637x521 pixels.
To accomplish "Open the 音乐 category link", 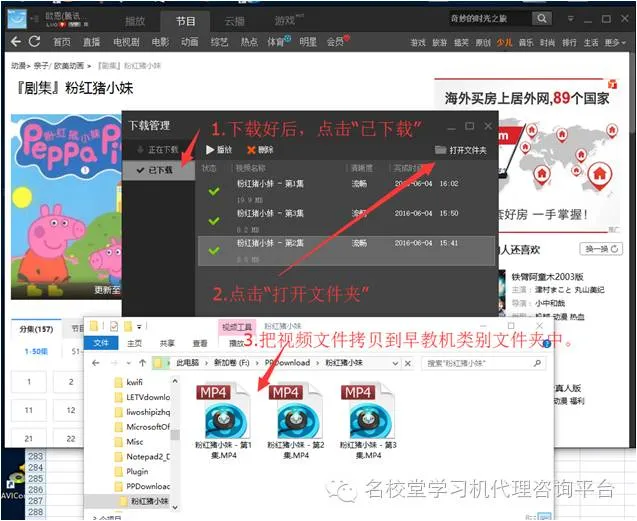I will (x=526, y=42).
